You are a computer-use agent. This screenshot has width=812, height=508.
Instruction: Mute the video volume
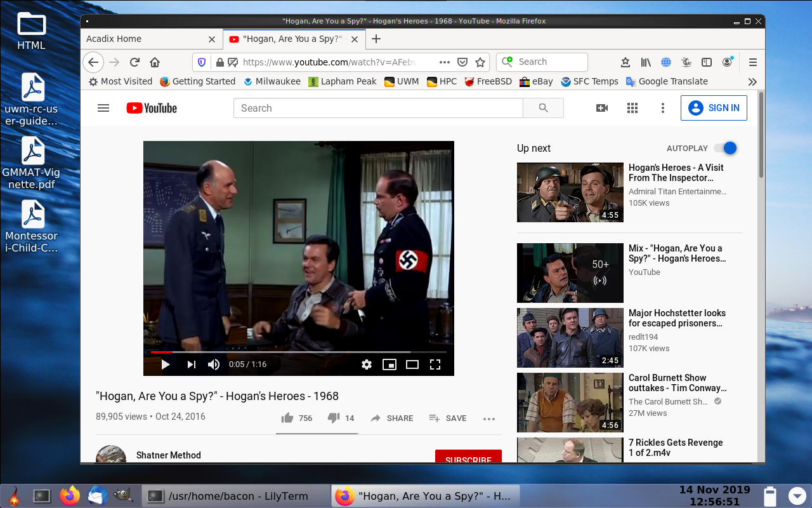click(214, 364)
